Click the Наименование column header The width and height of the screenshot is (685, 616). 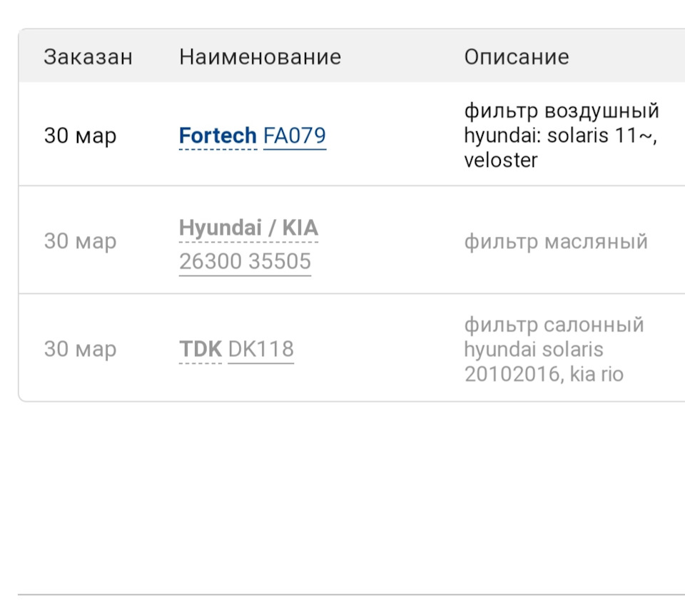pyautogui.click(x=260, y=57)
